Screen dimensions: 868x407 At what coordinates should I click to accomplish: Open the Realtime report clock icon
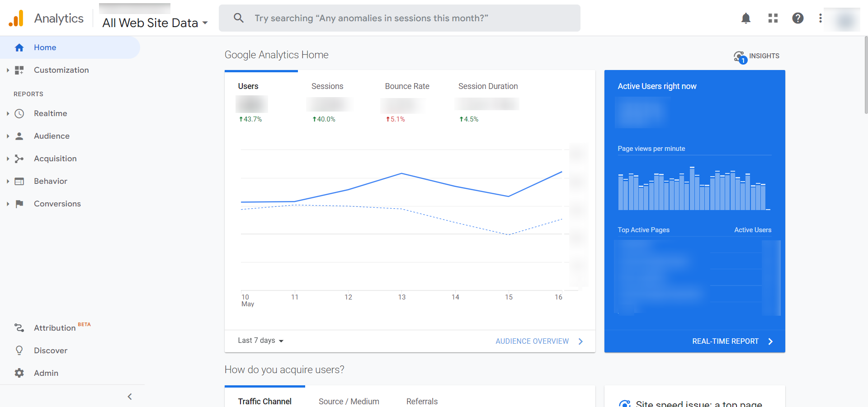tap(19, 113)
